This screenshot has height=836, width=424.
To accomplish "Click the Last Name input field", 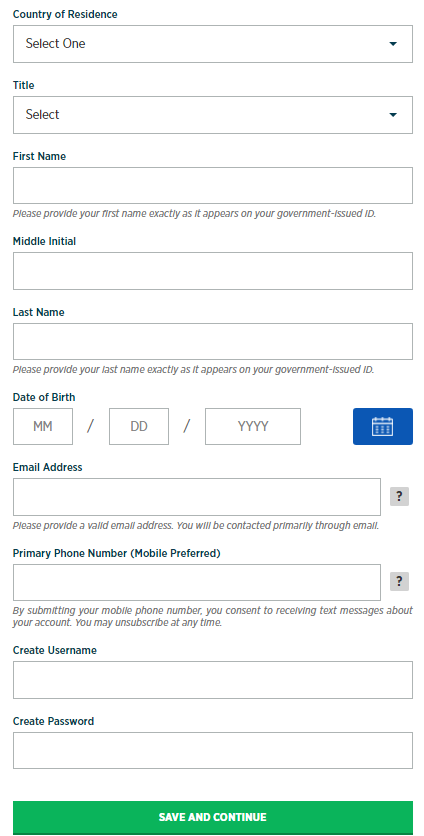I will [x=213, y=341].
